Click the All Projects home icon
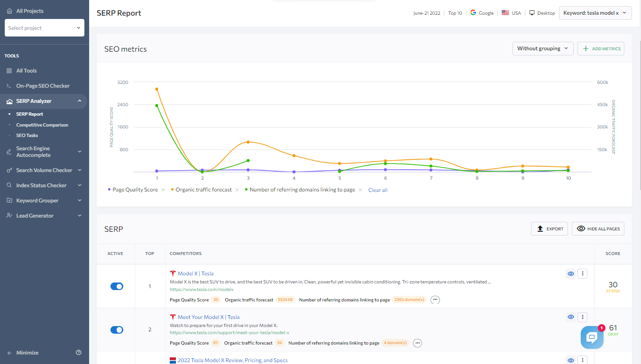Image resolution: width=641 pixels, height=364 pixels. tap(9, 11)
